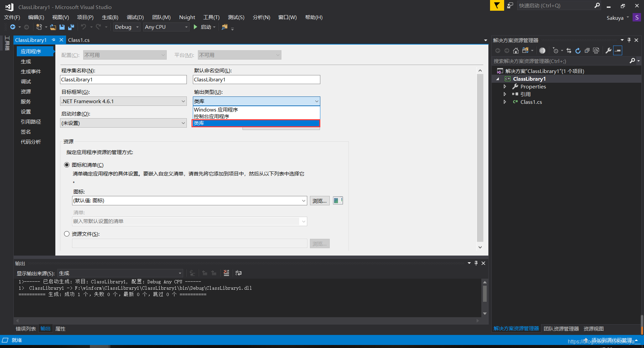This screenshot has width=644, height=348.
Task: Switch to the Class1.cs editor tab
Action: 79,40
